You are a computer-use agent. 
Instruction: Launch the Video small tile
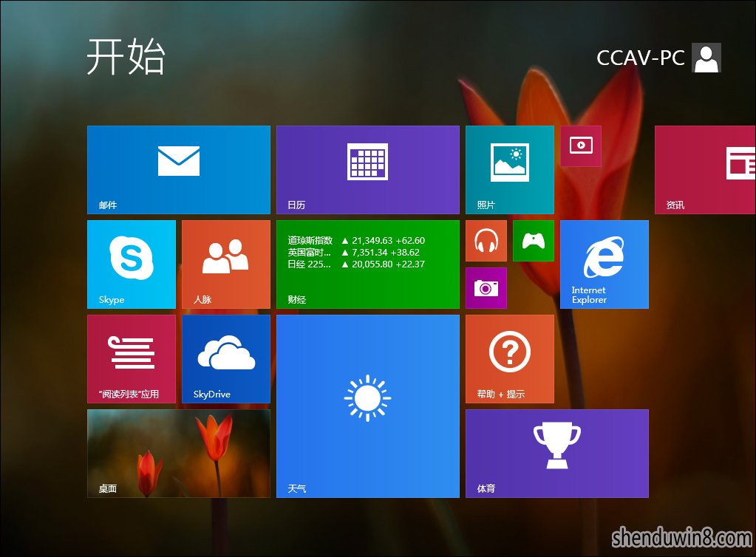click(581, 146)
